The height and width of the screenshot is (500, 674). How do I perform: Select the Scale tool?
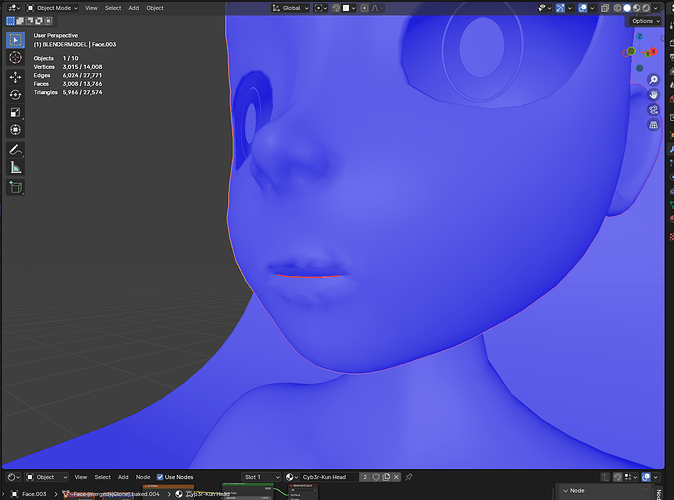tap(15, 112)
